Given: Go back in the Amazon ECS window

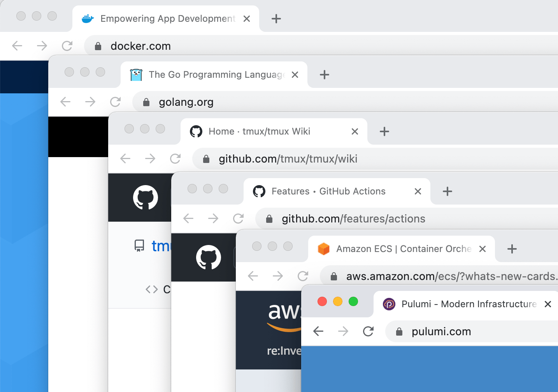Looking at the screenshot, I should point(253,276).
